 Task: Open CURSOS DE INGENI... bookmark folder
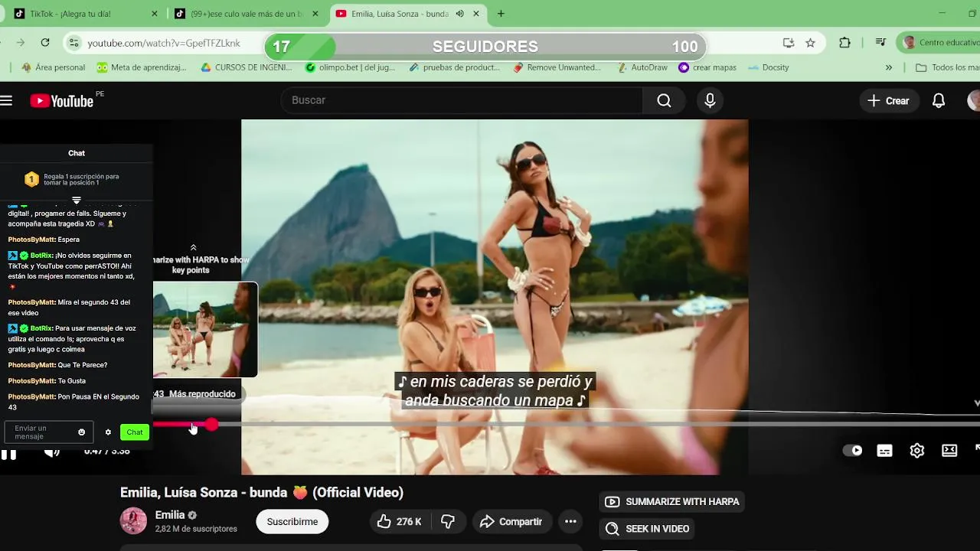tap(246, 67)
